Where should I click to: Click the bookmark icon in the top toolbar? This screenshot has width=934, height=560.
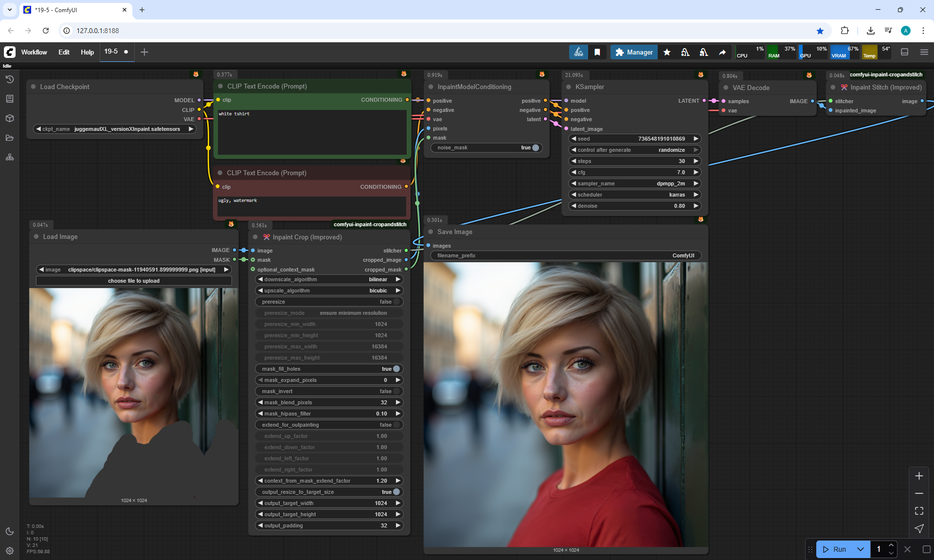pyautogui.click(x=597, y=52)
